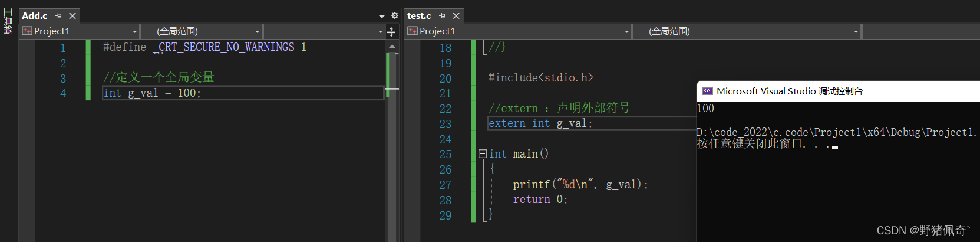Image resolution: width=980 pixels, height=242 pixels.
Task: Open scope dropdown in Add.c pane
Action: [257, 31]
